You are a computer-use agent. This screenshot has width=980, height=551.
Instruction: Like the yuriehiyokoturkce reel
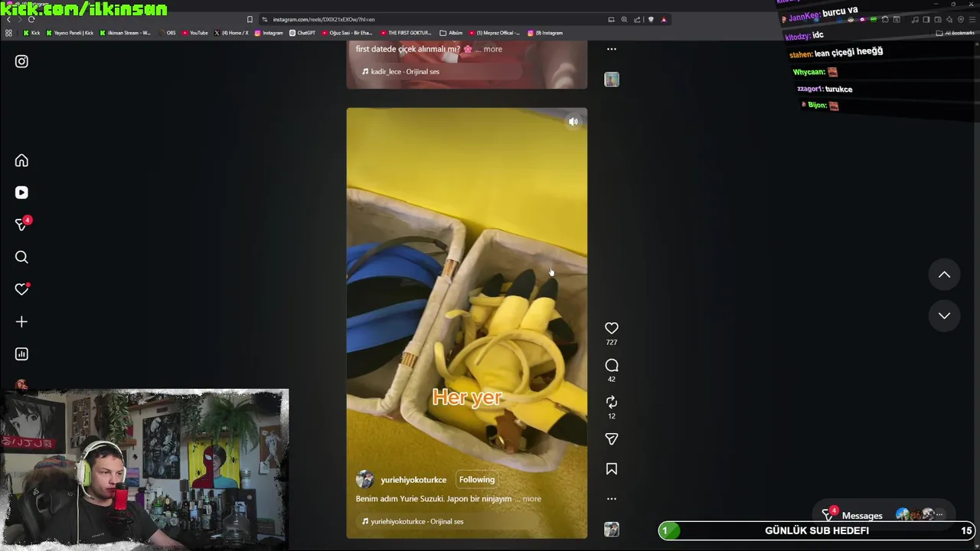pos(611,328)
